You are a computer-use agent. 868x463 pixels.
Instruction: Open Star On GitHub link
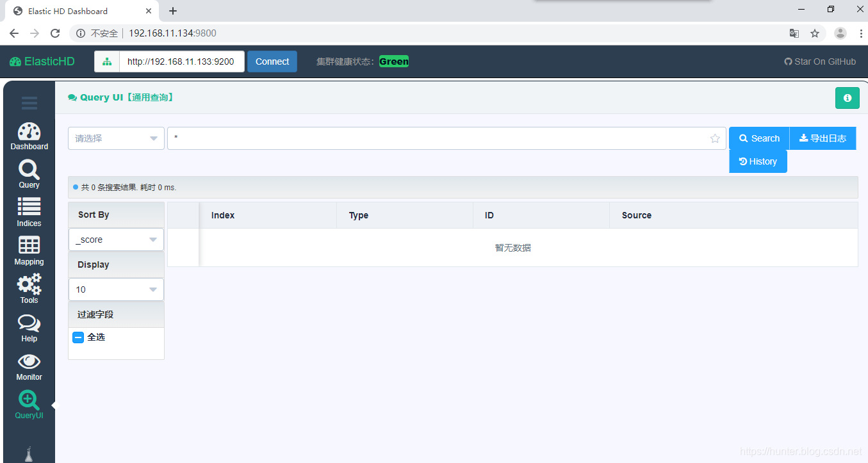pyautogui.click(x=820, y=61)
